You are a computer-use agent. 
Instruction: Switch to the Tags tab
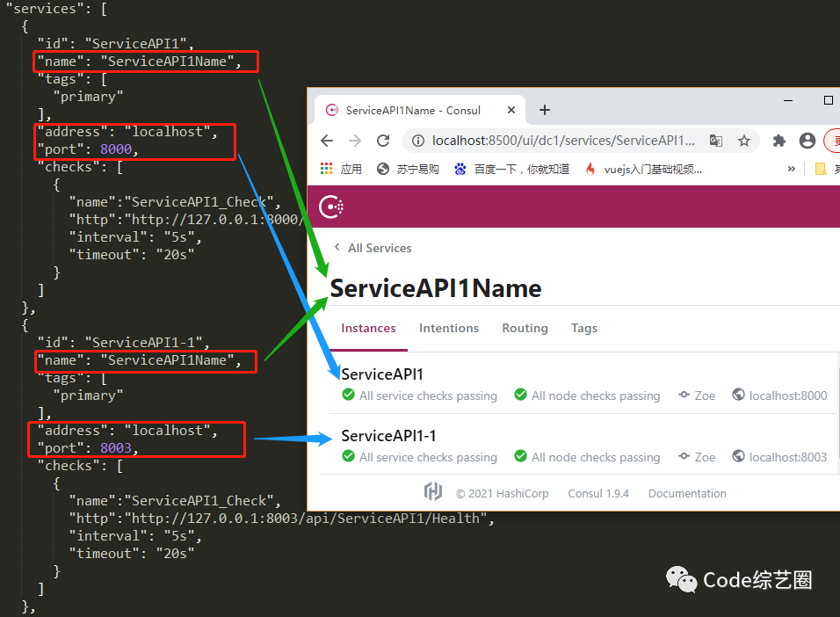[x=584, y=328]
